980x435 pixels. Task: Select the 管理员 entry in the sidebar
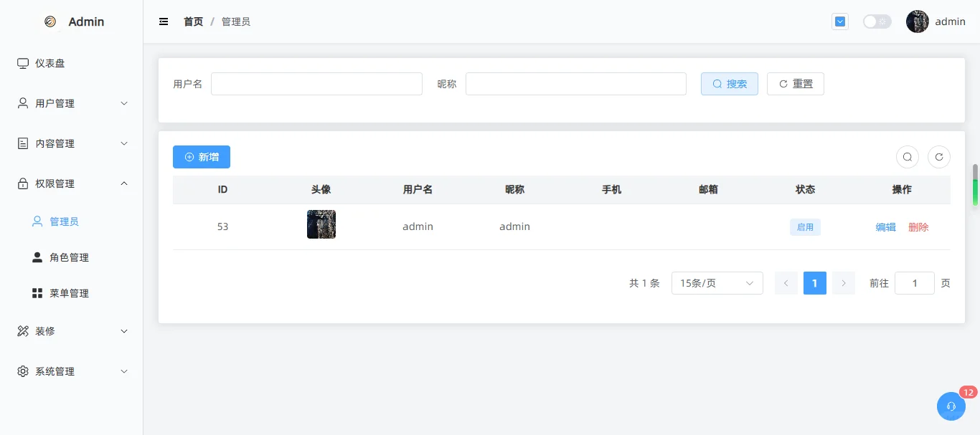click(x=66, y=221)
